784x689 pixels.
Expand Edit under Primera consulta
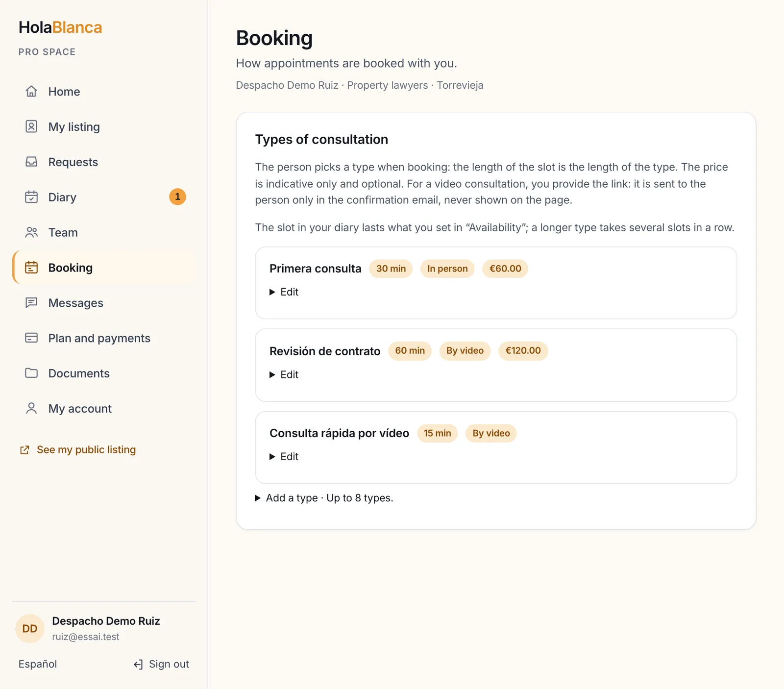284,292
